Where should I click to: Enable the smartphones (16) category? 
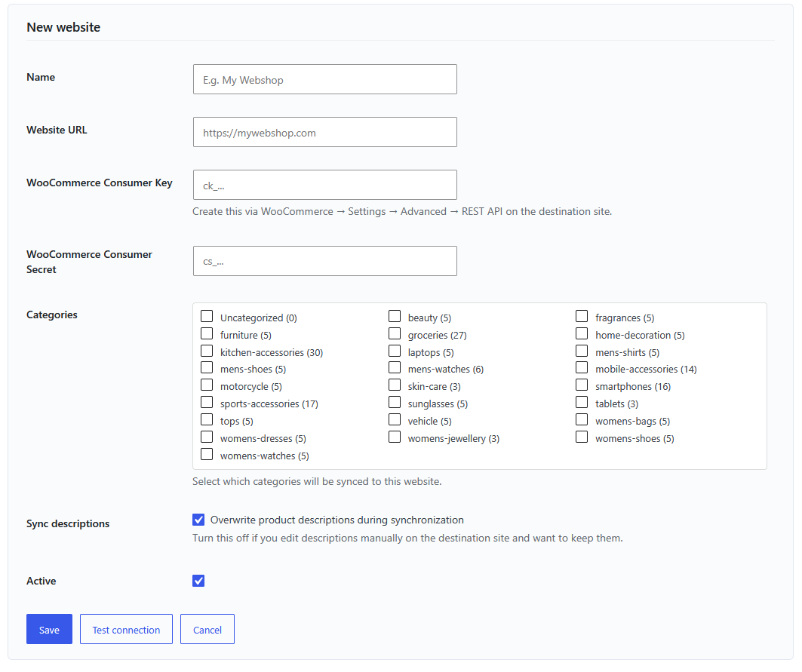point(582,385)
